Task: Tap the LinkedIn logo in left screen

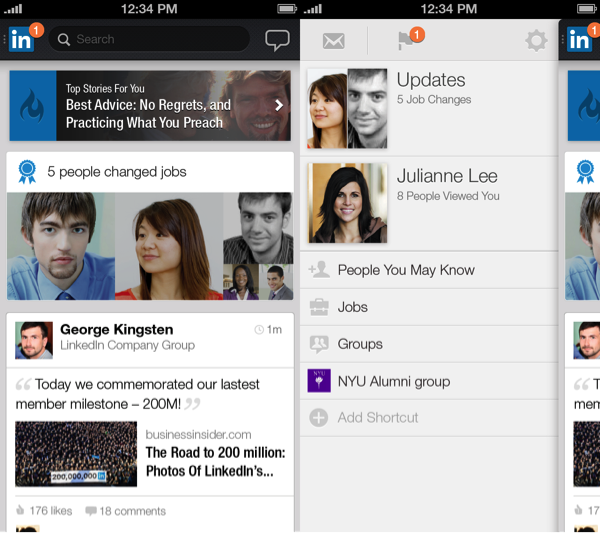Action: pyautogui.click(x=21, y=39)
